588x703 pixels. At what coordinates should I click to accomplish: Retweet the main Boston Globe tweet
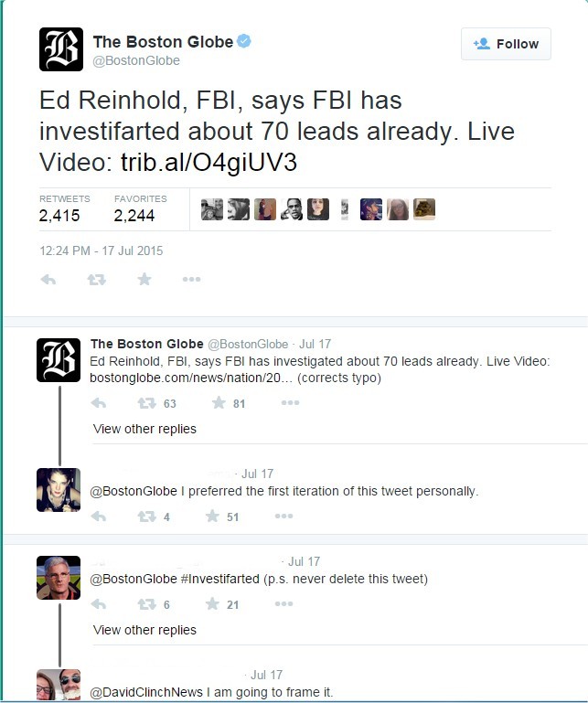point(96,280)
